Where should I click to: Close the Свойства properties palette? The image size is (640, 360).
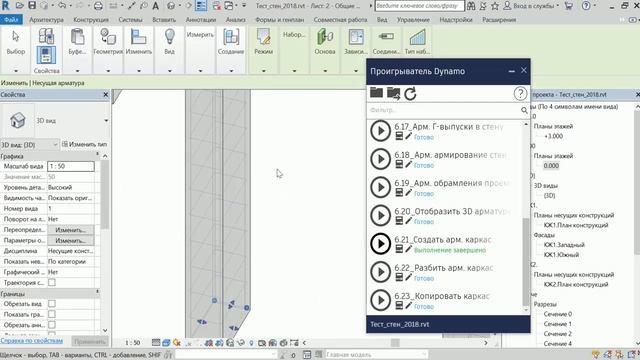coord(106,95)
